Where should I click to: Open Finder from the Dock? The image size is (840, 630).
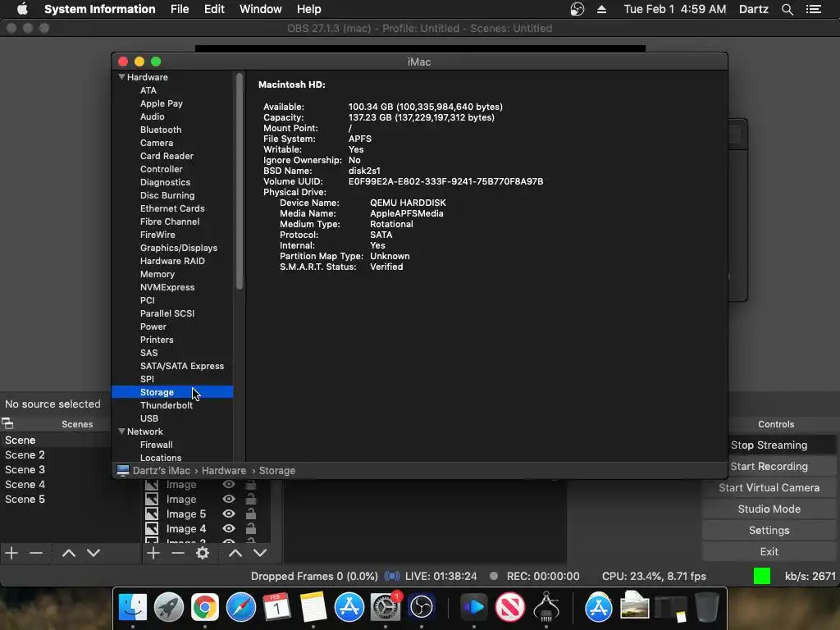coord(132,607)
